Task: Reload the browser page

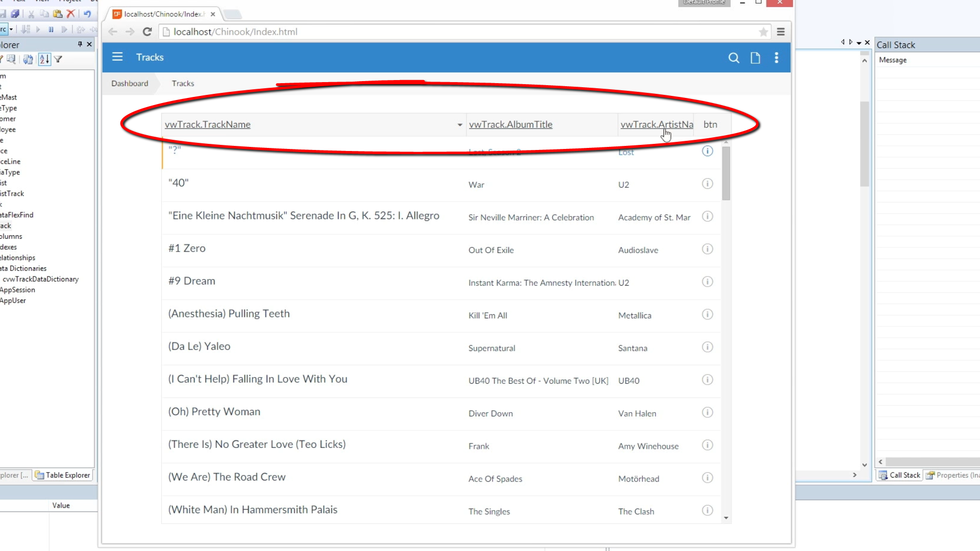Action: (147, 32)
